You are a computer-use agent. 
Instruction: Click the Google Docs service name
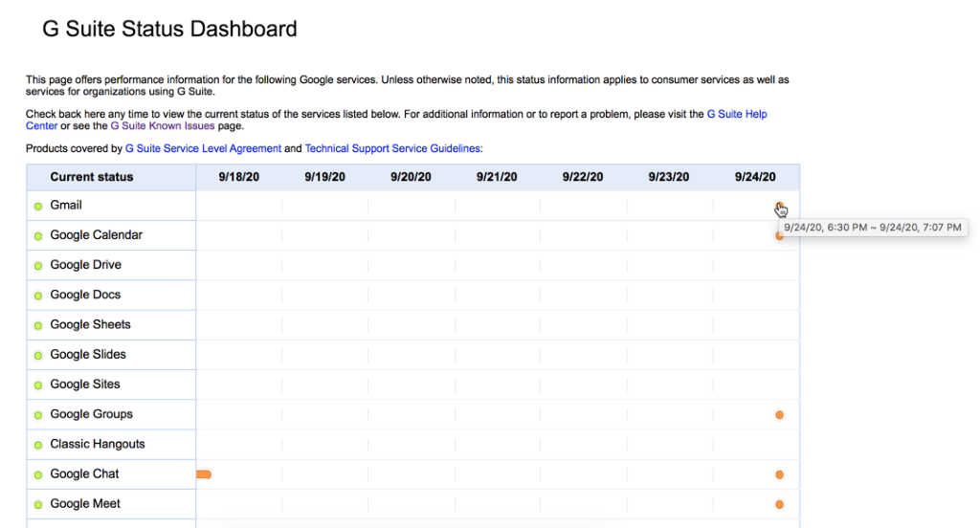tap(85, 295)
